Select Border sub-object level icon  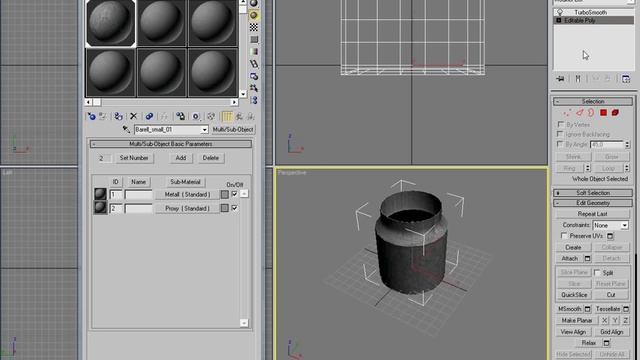pos(591,113)
